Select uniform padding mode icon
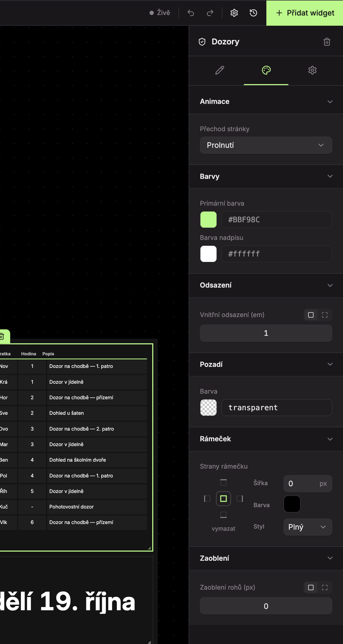Image resolution: width=343 pixels, height=644 pixels. coord(311,315)
